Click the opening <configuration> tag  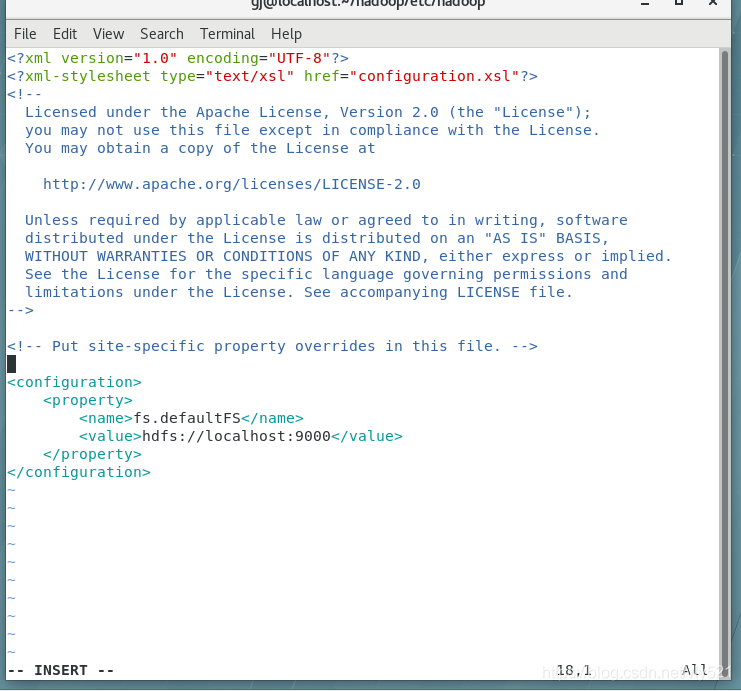pyautogui.click(x=74, y=382)
